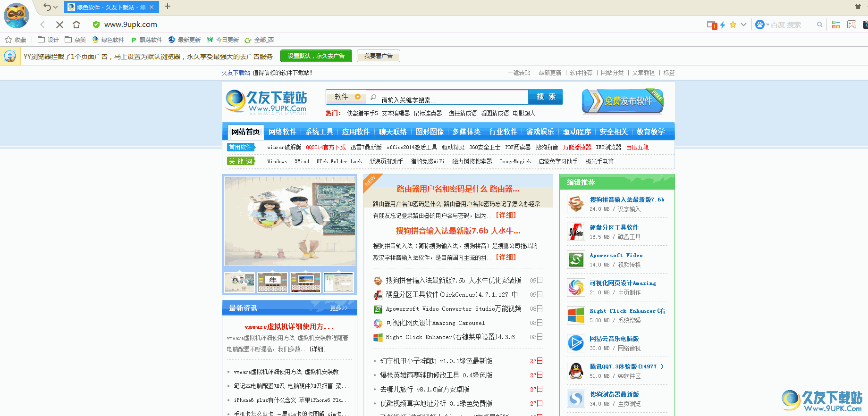Click the browser undo/restore tab icon
The width and height of the screenshot is (868, 416).
point(47,7)
